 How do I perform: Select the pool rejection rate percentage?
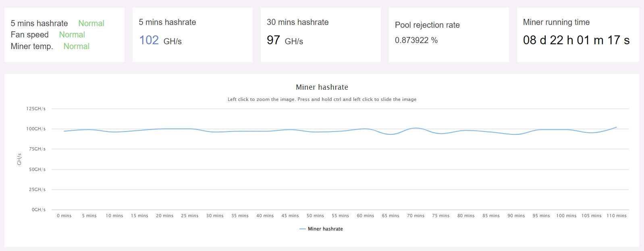click(x=416, y=40)
